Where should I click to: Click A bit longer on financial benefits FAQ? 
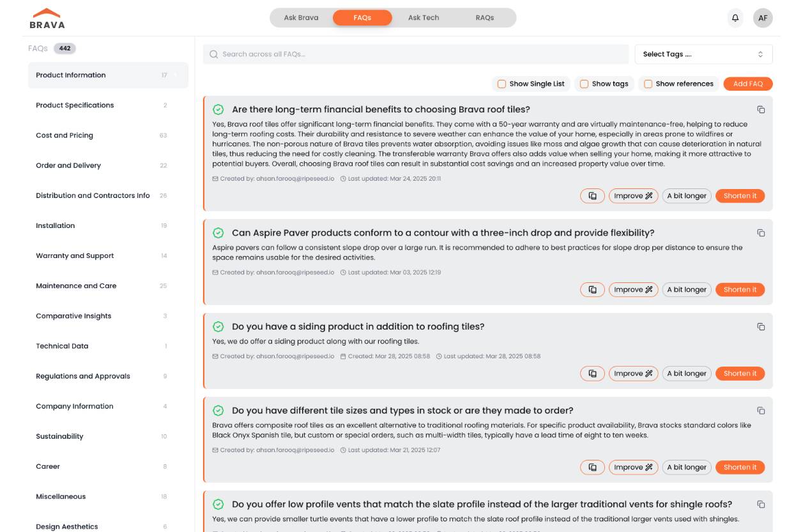click(x=687, y=196)
